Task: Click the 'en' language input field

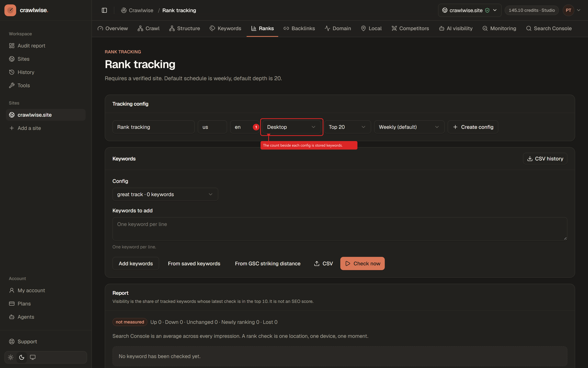Action: click(x=245, y=127)
